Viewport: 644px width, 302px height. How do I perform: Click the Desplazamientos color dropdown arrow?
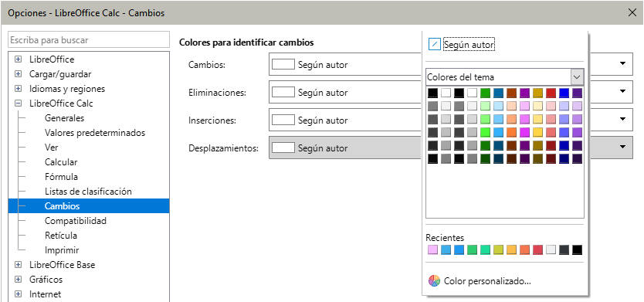(622, 148)
